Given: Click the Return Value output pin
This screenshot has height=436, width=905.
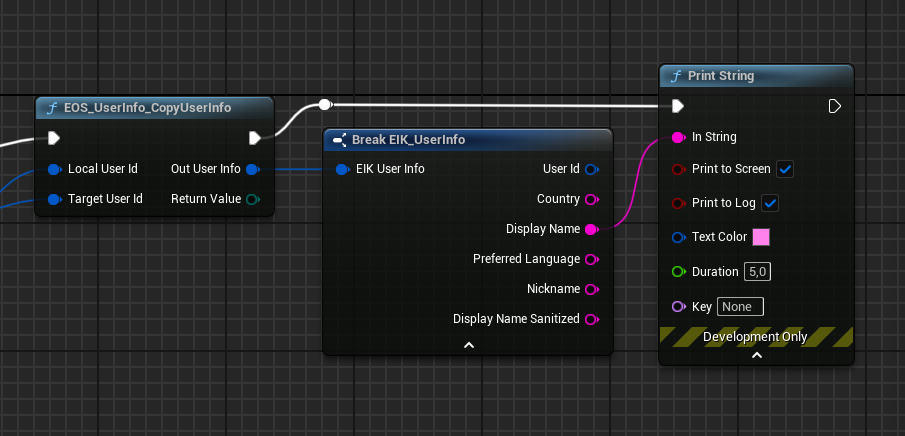Looking at the screenshot, I should [252, 199].
